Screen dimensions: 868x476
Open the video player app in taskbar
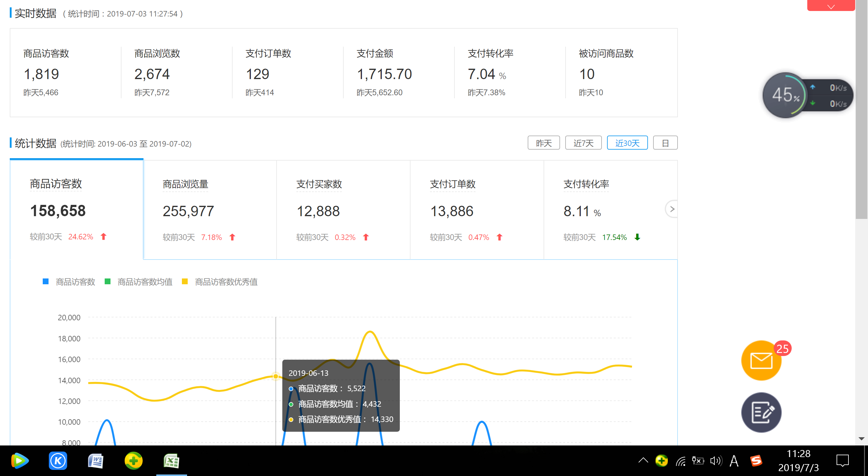[20, 460]
